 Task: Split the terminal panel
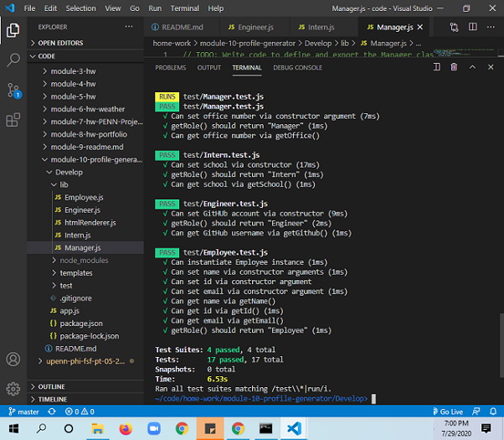click(x=436, y=67)
